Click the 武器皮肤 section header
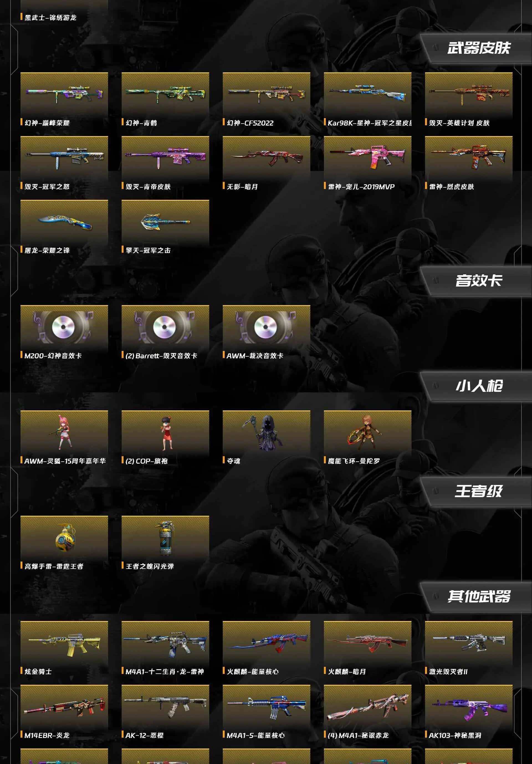The height and width of the screenshot is (764, 532). pyautogui.click(x=479, y=48)
